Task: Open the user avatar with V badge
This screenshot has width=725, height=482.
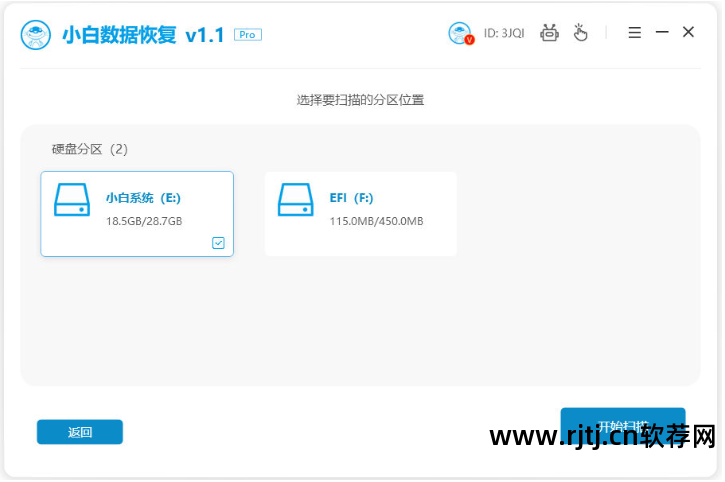Action: (x=461, y=33)
